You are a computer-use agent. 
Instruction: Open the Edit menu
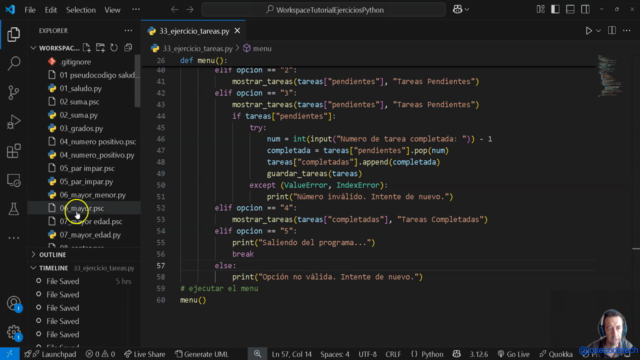click(x=51, y=10)
